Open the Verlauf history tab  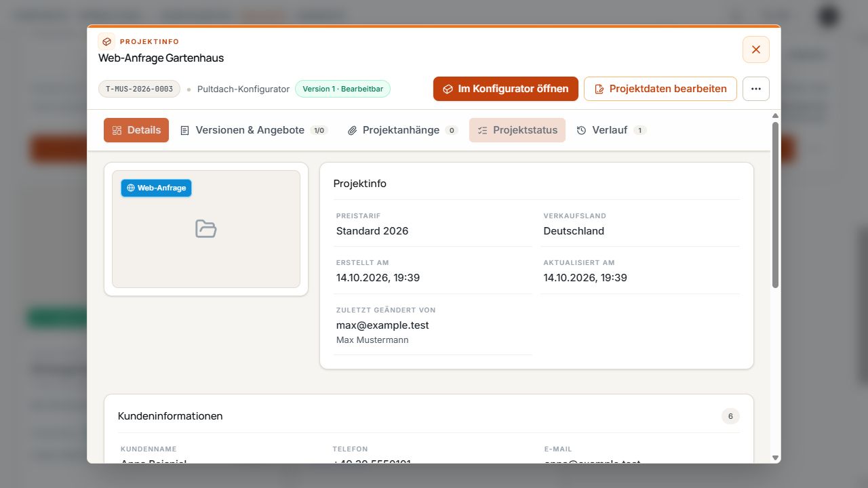[611, 130]
